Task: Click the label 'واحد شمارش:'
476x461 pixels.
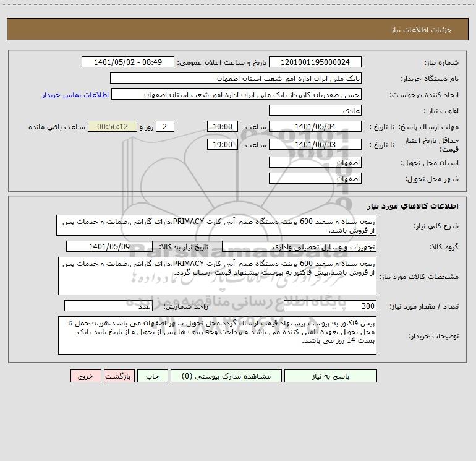Action: [186, 306]
